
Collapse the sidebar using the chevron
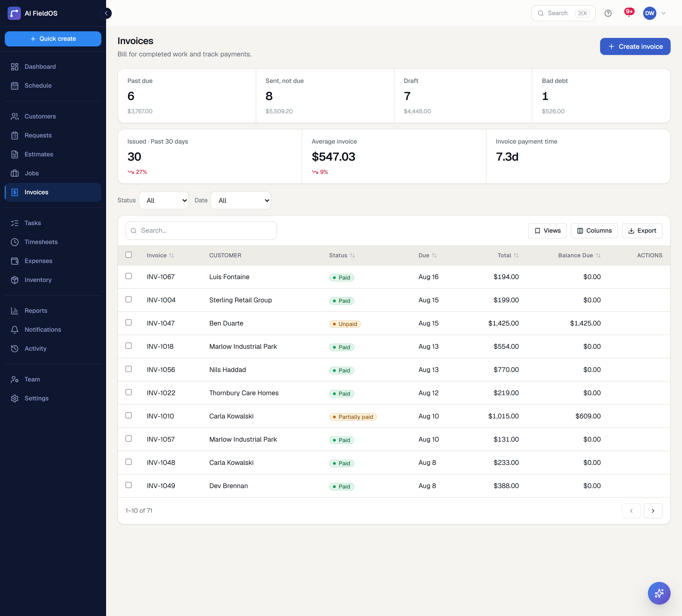106,13
